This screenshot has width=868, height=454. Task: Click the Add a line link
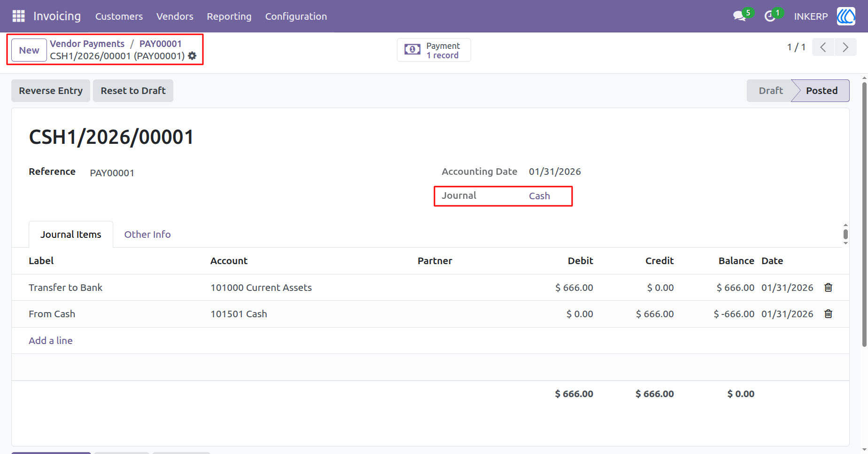coord(51,341)
